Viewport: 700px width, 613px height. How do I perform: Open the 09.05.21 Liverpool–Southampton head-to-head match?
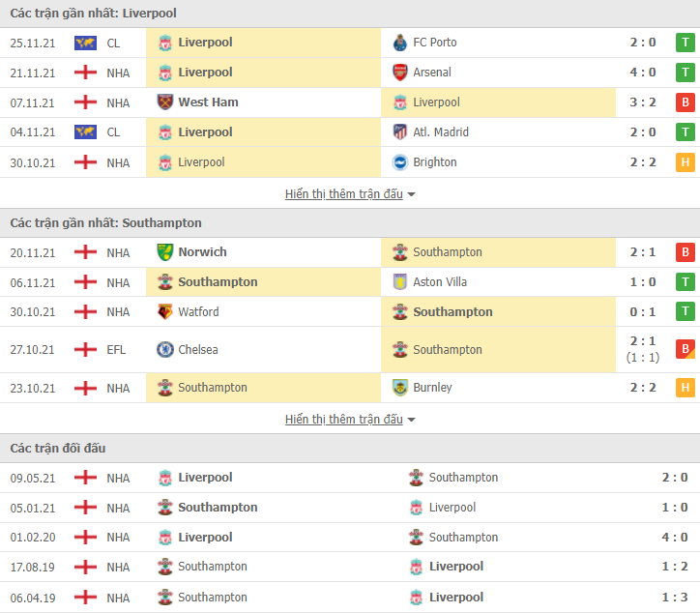pyautogui.click(x=350, y=478)
